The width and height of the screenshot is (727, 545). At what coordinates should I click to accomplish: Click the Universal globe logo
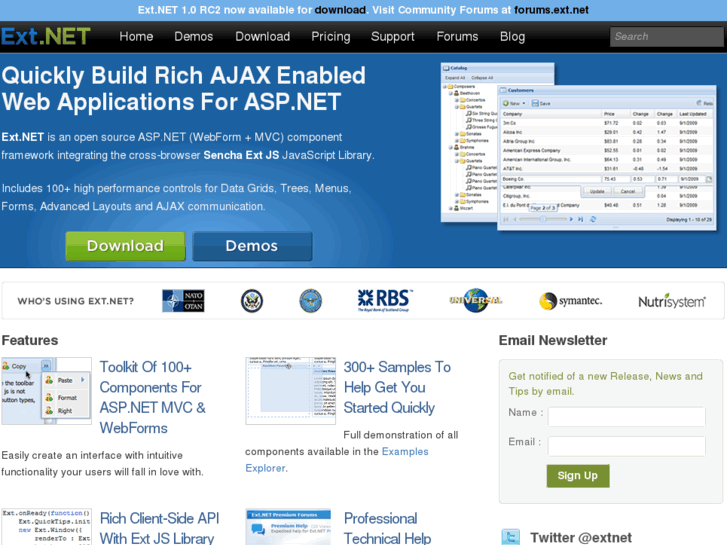pos(476,301)
